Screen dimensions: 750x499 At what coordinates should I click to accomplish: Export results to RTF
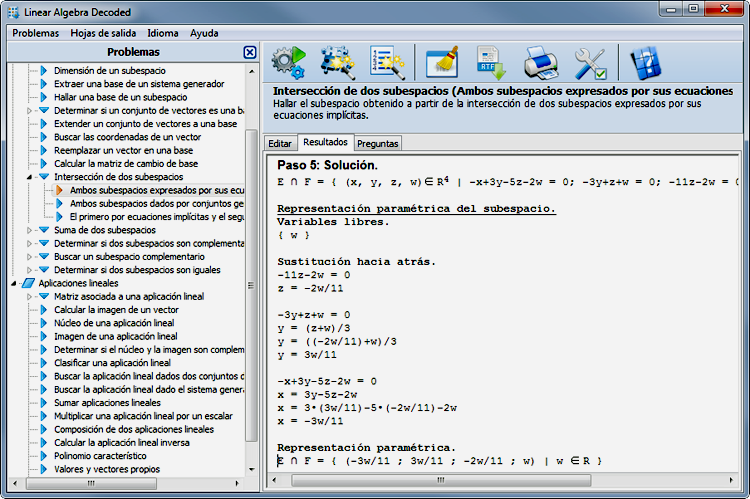(491, 62)
